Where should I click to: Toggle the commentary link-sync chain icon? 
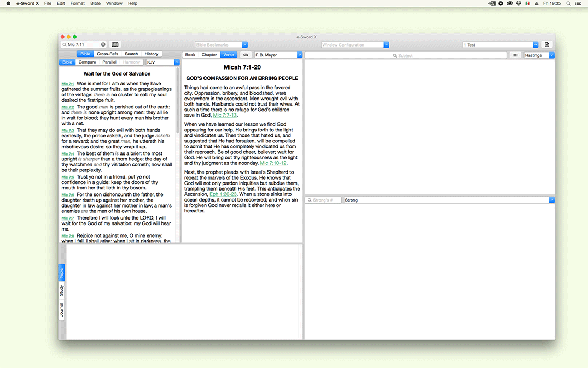[x=246, y=55]
